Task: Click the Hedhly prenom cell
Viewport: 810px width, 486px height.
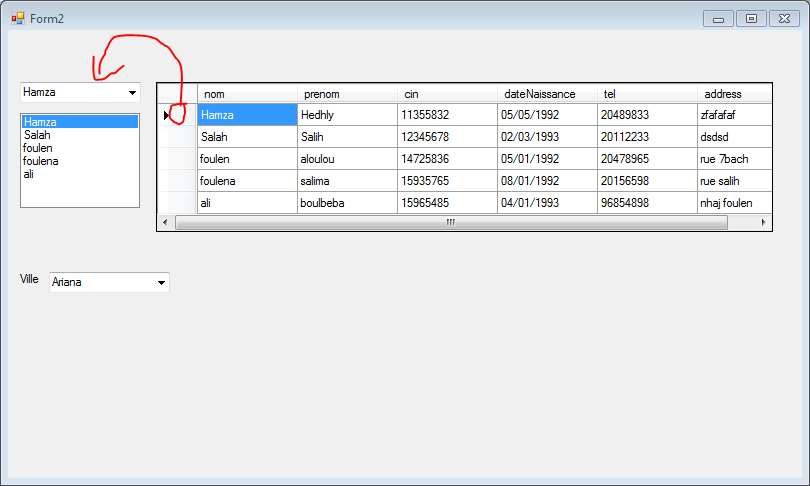Action: [x=348, y=115]
